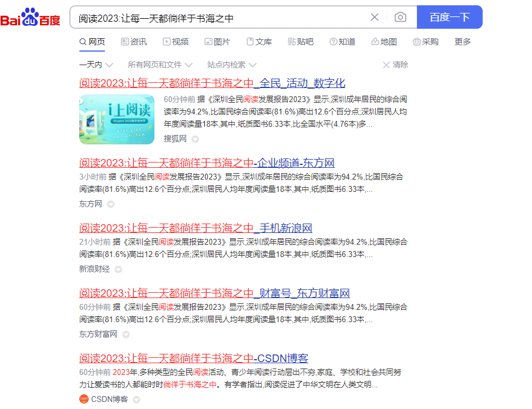Clear the search box with the X icon
This screenshot has height=409, width=532.
pyautogui.click(x=375, y=17)
